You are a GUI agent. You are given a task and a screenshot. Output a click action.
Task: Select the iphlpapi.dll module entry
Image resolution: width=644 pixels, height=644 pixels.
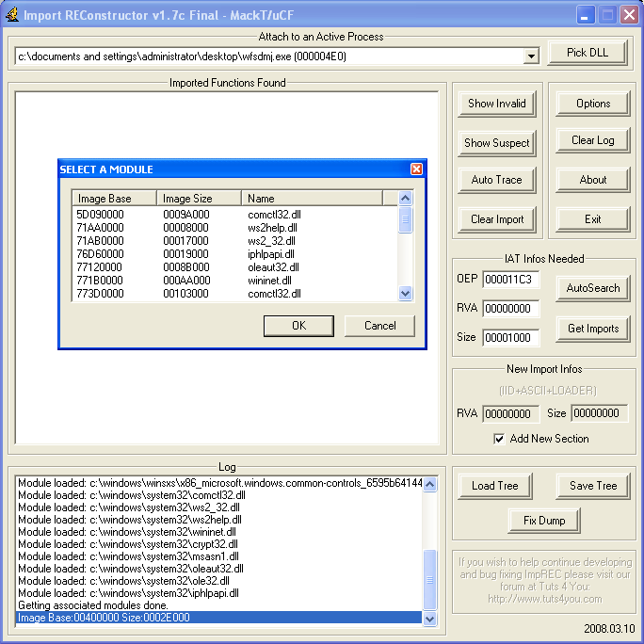[270, 254]
